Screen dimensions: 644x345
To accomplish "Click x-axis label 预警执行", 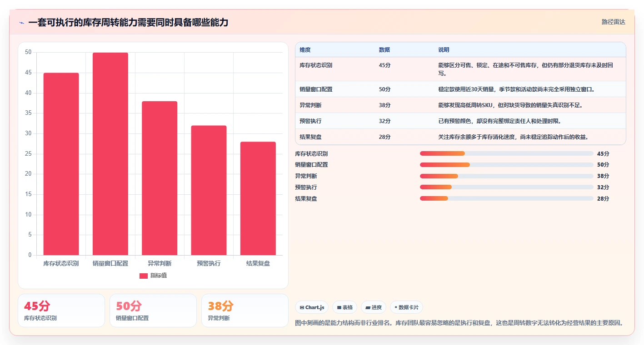I will (x=209, y=263).
